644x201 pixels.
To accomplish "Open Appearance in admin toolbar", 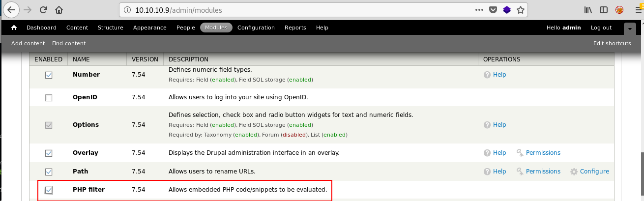I will pos(150,28).
